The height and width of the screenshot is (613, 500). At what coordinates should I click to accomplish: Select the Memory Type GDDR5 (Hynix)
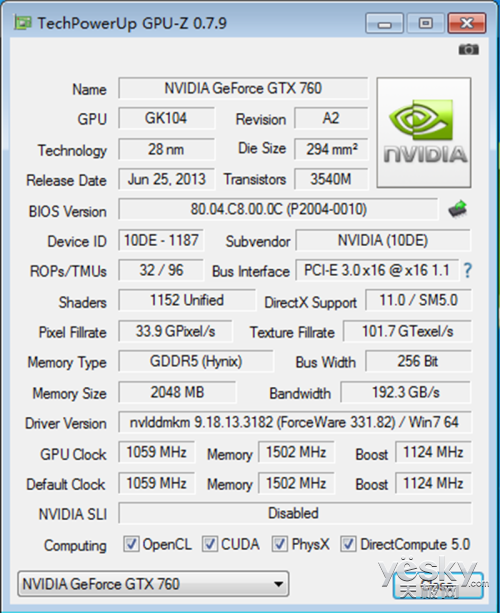pyautogui.click(x=196, y=361)
